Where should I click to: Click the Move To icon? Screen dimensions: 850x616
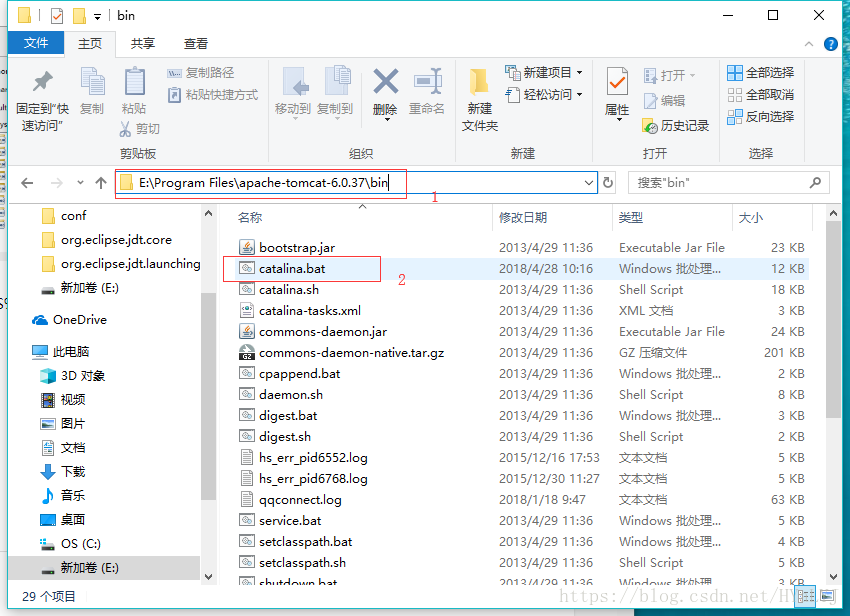click(x=295, y=82)
